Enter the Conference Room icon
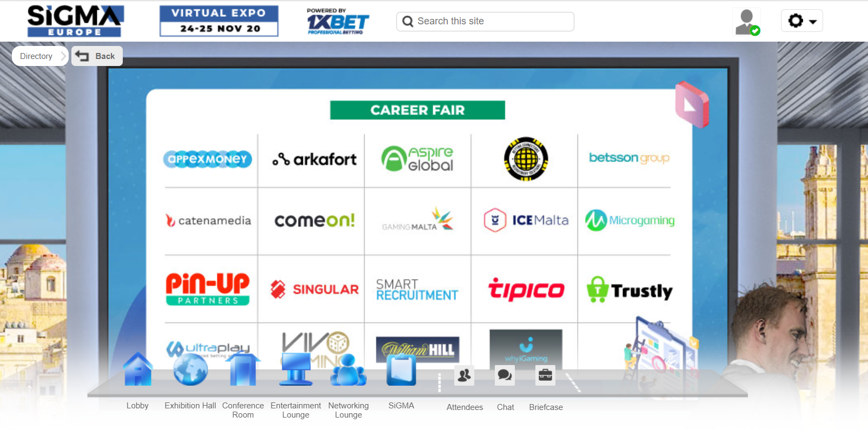 [x=243, y=370]
